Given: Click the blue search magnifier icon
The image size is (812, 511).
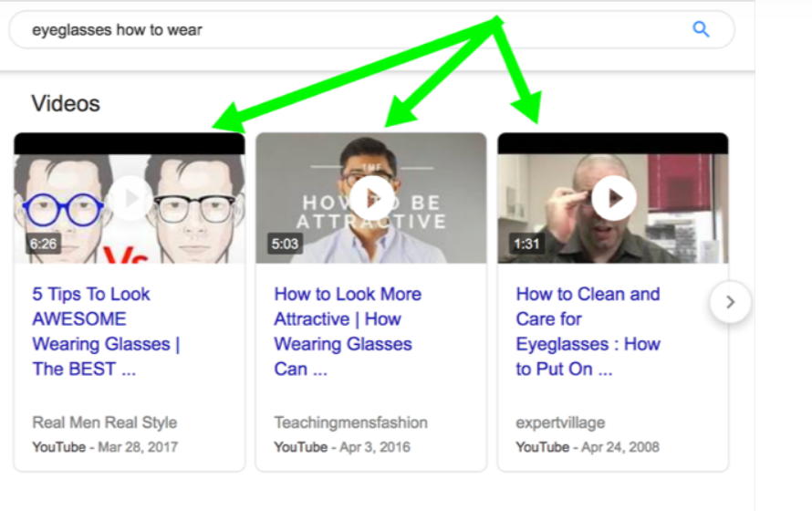Looking at the screenshot, I should pyautogui.click(x=701, y=29).
